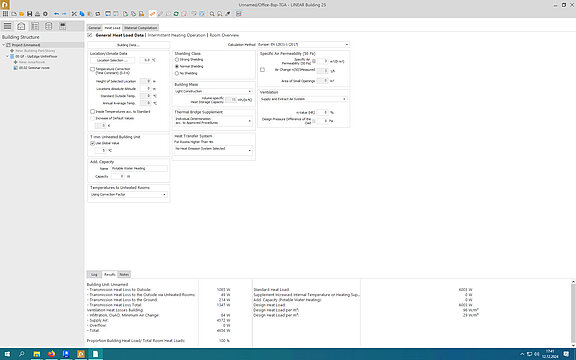Uncheck the Use Global Value checkbox
576x360 pixels.
[x=93, y=143]
